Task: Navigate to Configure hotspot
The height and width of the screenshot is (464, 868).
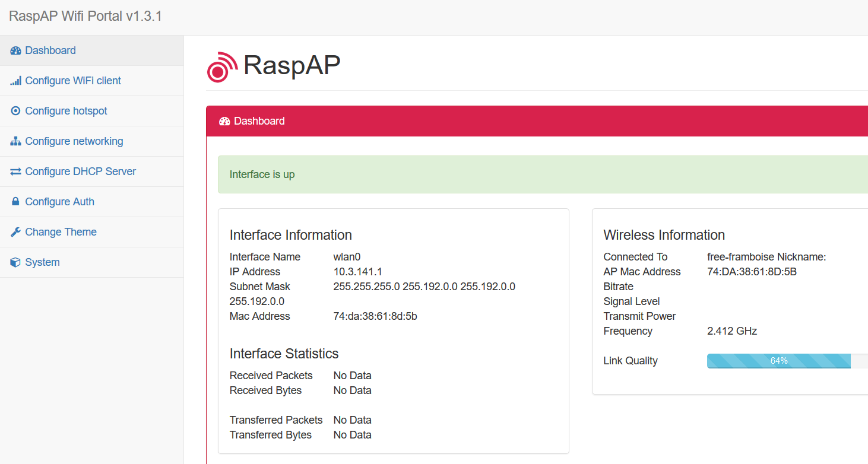Action: pos(66,111)
